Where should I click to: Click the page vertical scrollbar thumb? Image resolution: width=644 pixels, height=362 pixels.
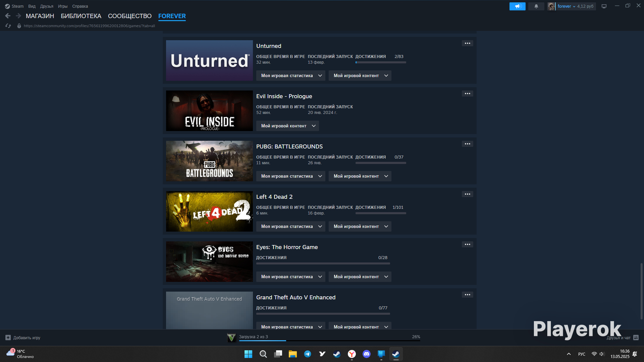(641, 291)
